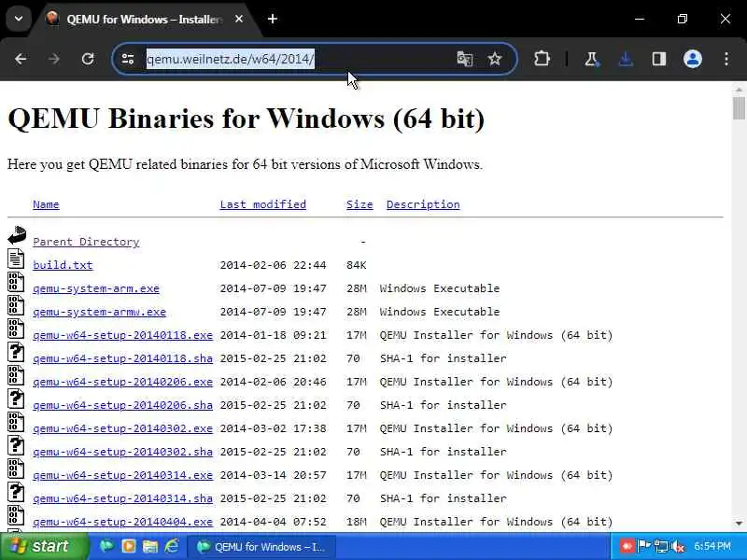The image size is (747, 560).
Task: Go back to the previous page
Action: [x=21, y=59]
